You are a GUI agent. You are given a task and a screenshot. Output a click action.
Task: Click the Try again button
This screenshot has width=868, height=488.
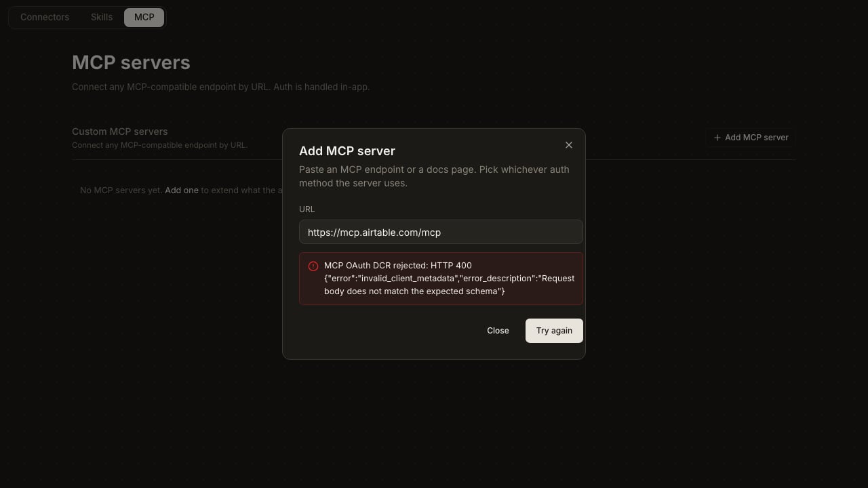coord(554,331)
